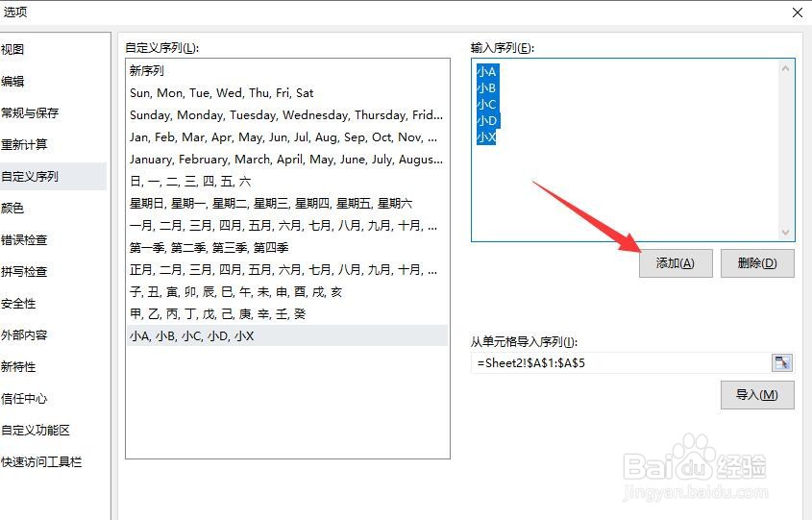Click the 小C line in input box
This screenshot has height=520, width=812.
486,105
